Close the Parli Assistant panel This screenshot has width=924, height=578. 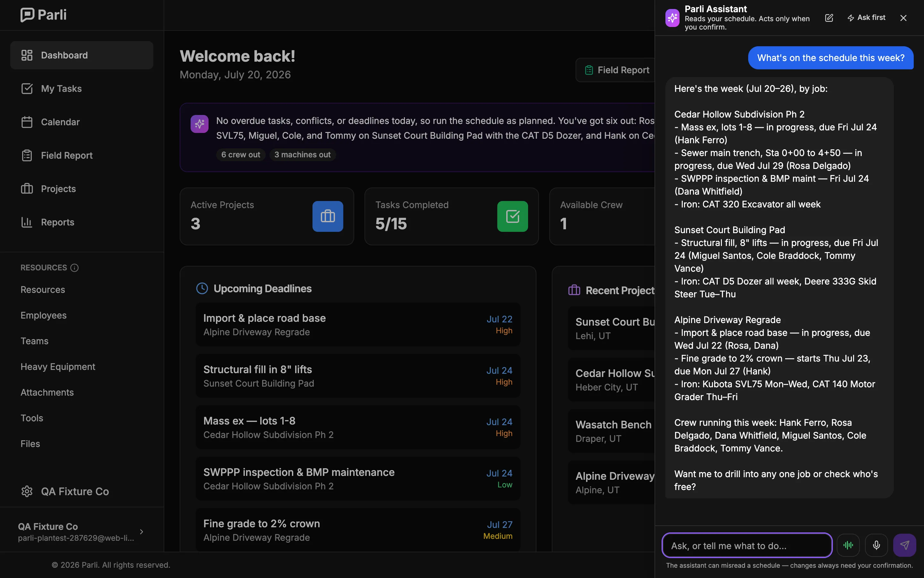pyautogui.click(x=903, y=18)
